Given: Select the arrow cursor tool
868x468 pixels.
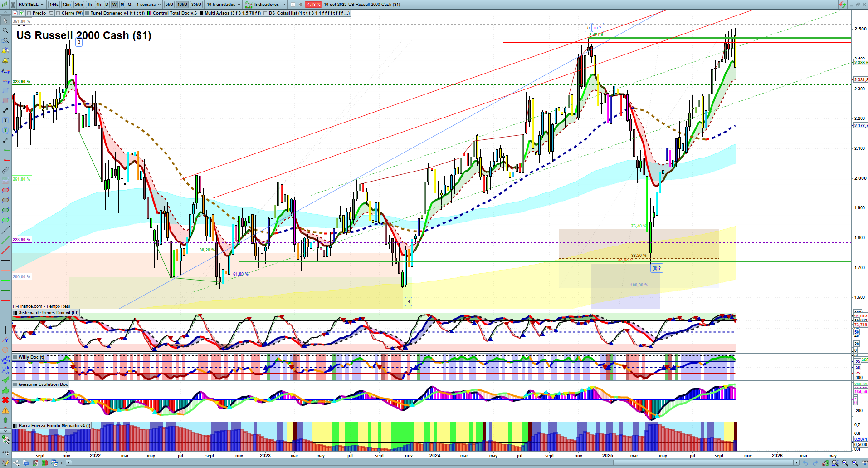Looking at the screenshot, I should coord(5,20).
